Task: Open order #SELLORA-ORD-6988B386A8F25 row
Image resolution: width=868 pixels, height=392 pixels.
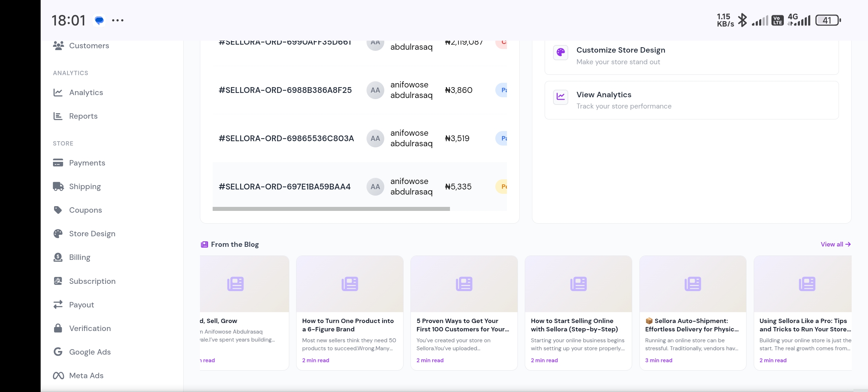Action: point(285,90)
